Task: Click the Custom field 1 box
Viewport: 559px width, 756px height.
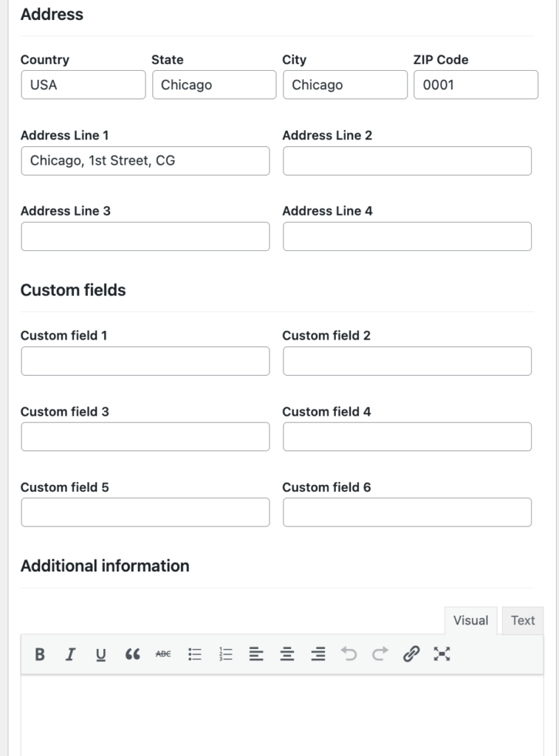Action: tap(145, 361)
